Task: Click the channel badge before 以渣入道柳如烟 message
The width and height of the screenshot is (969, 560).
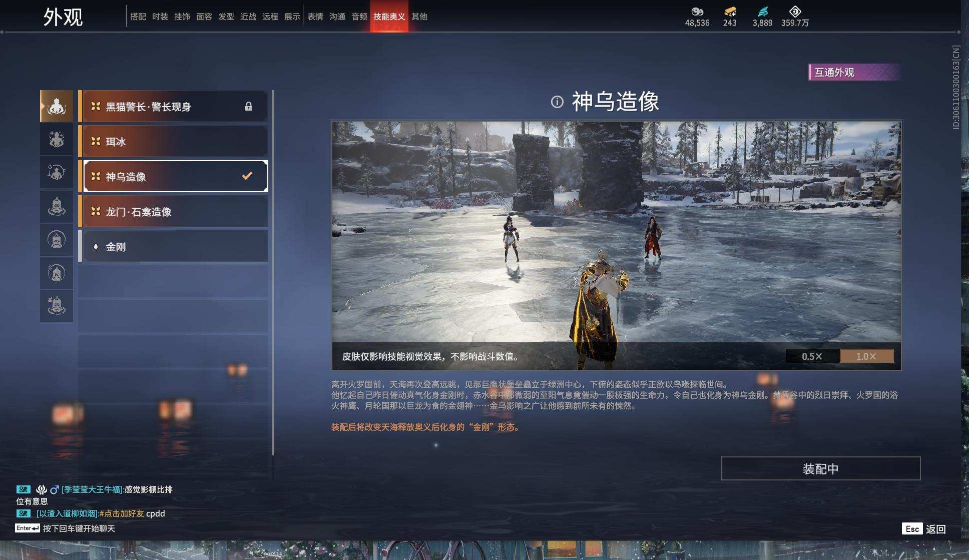Action: tap(23, 513)
